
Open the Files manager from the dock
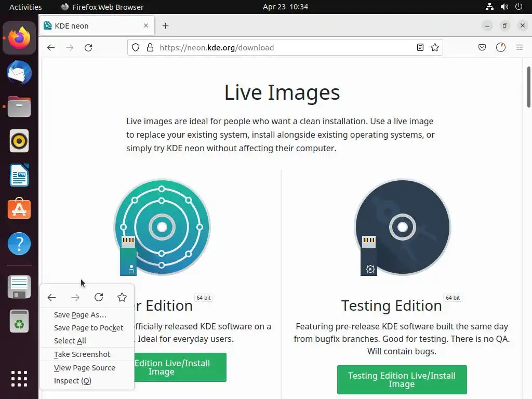pos(19,107)
